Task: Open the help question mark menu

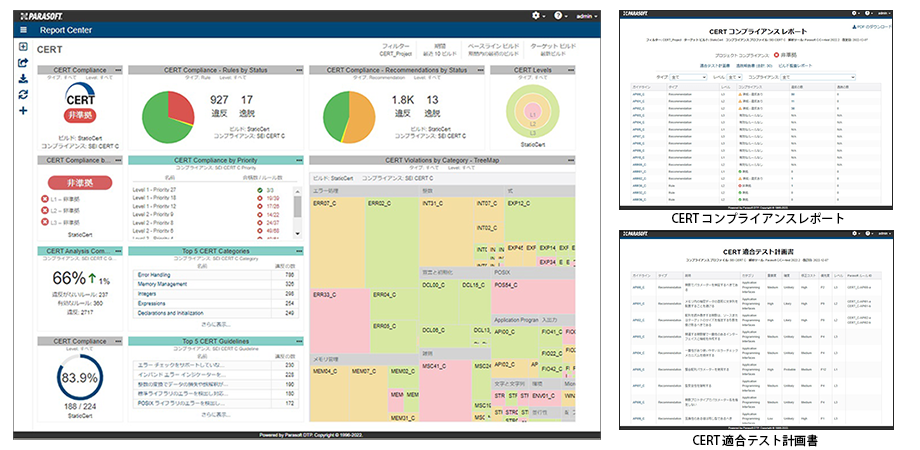Action: pos(560,16)
